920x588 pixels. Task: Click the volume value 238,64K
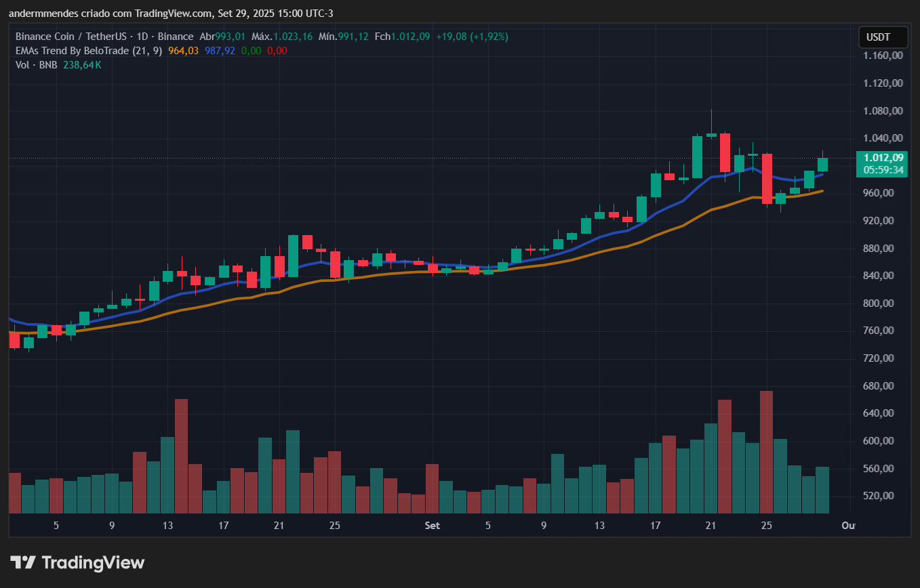pyautogui.click(x=82, y=65)
